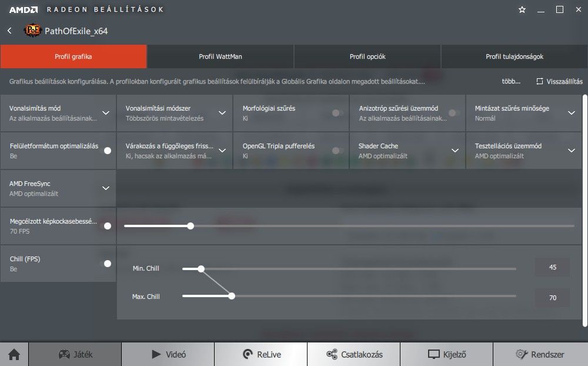Expand AMD FreeSync dropdown
The height and width of the screenshot is (366, 588).
106,188
